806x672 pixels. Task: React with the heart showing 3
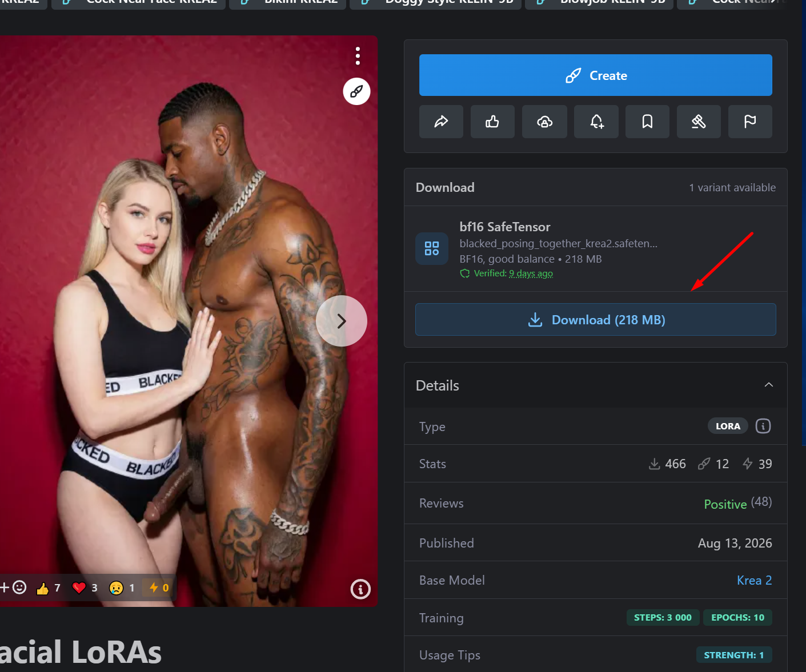pos(85,588)
